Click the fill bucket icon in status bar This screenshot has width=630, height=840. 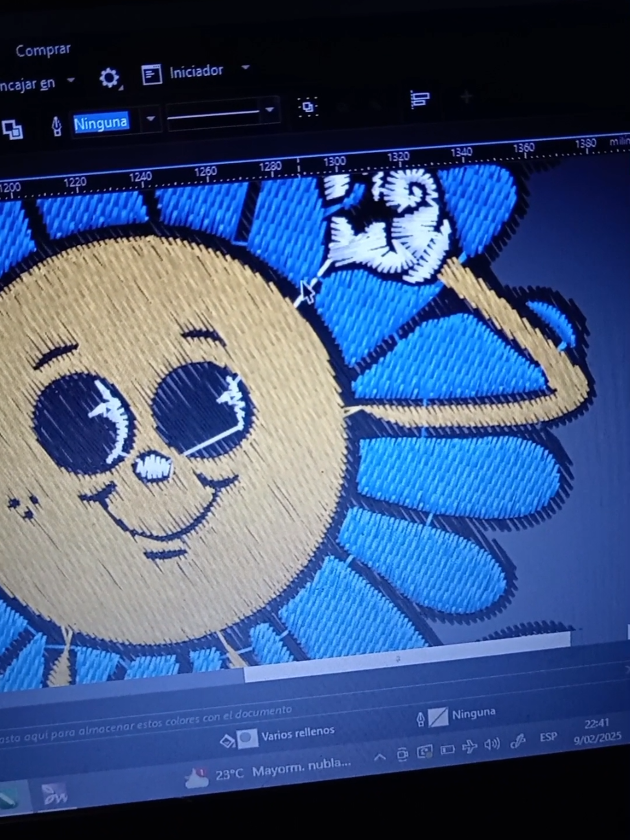[x=227, y=740]
